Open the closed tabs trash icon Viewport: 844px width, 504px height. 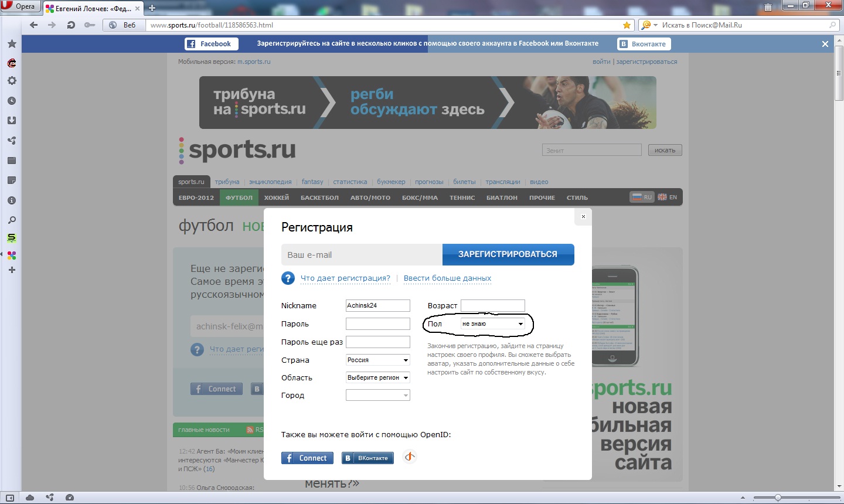[x=768, y=7]
